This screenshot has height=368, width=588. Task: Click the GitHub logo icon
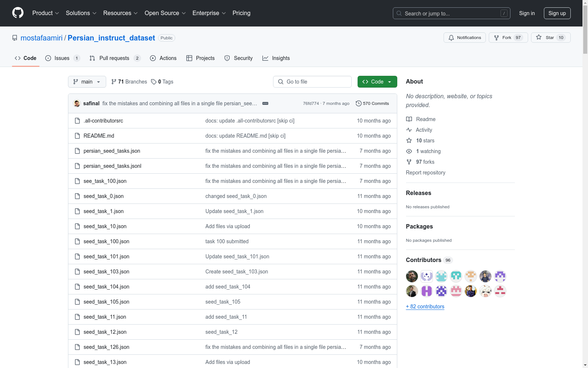pos(18,13)
